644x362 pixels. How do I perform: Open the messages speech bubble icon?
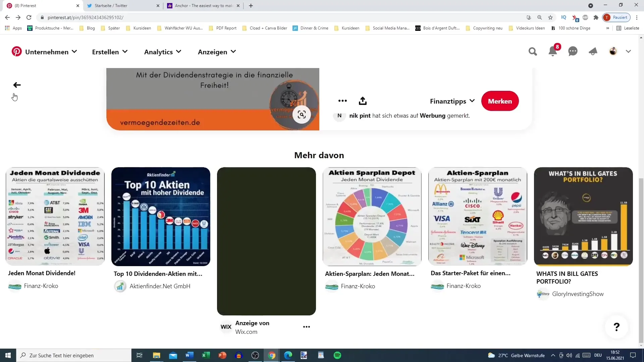coord(573,51)
